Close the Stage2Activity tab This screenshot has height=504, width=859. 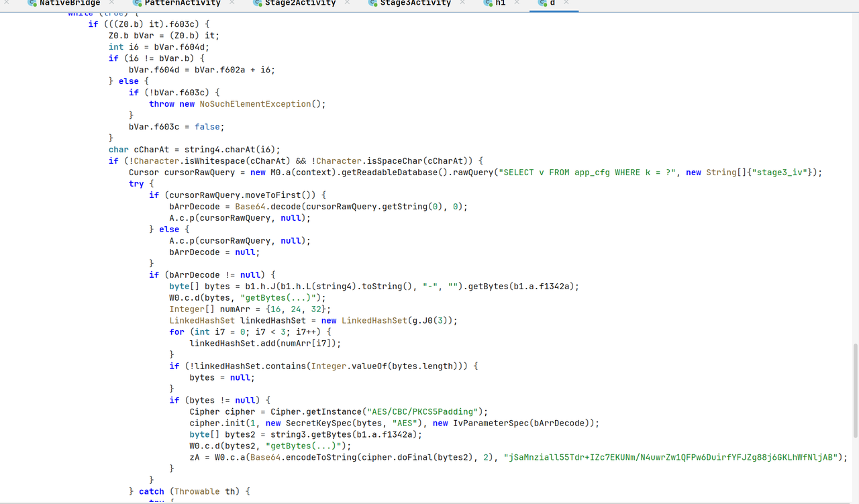(348, 3)
